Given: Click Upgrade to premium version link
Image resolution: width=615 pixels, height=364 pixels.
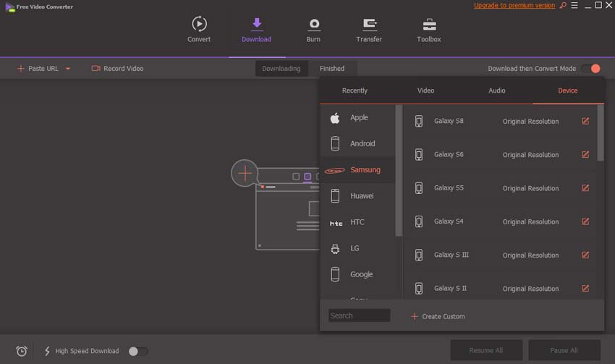Looking at the screenshot, I should (514, 6).
